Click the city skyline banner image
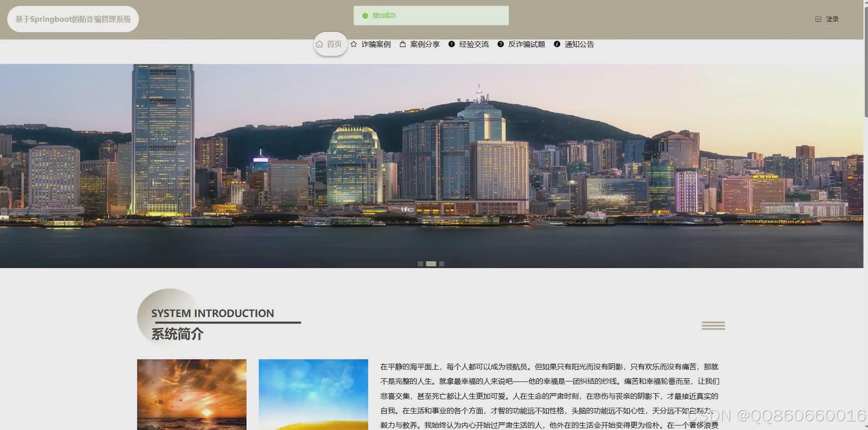868x430 pixels. click(x=431, y=166)
